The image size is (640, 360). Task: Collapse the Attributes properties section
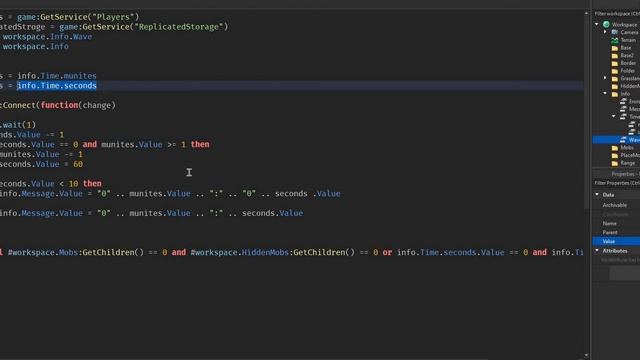tap(597, 251)
